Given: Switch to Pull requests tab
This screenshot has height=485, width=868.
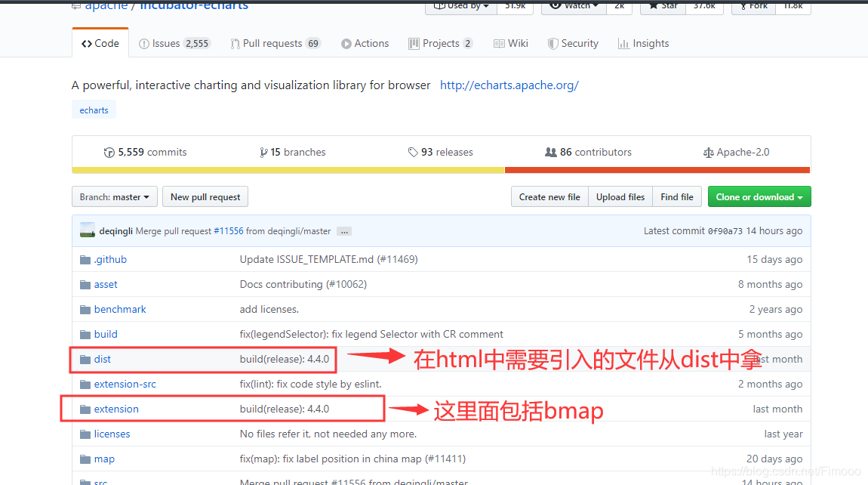Looking at the screenshot, I should (275, 43).
